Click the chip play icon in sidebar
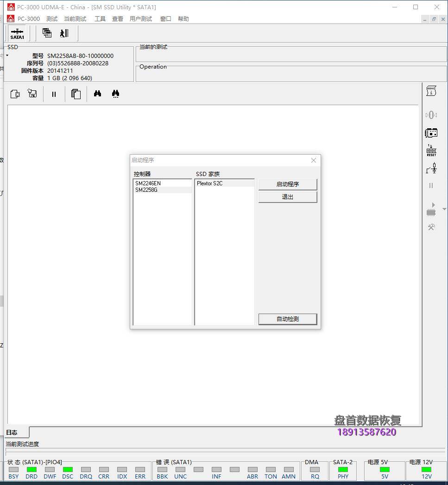This screenshot has width=448, height=485. (431, 209)
